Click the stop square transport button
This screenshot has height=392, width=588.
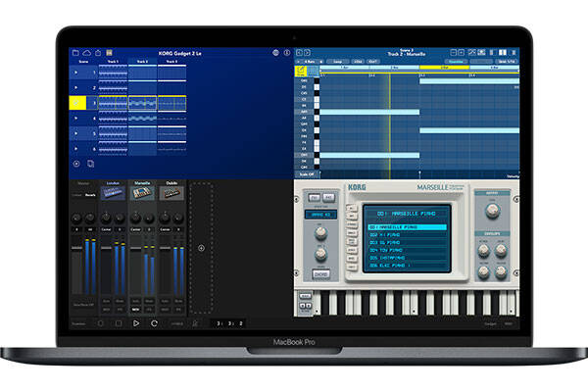(x=119, y=323)
